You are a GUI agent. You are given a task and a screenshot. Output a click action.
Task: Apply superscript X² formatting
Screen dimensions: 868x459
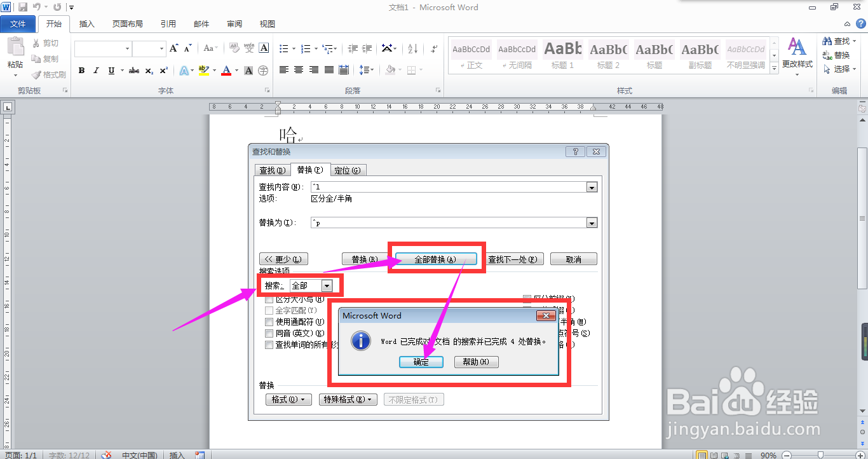[x=163, y=71]
